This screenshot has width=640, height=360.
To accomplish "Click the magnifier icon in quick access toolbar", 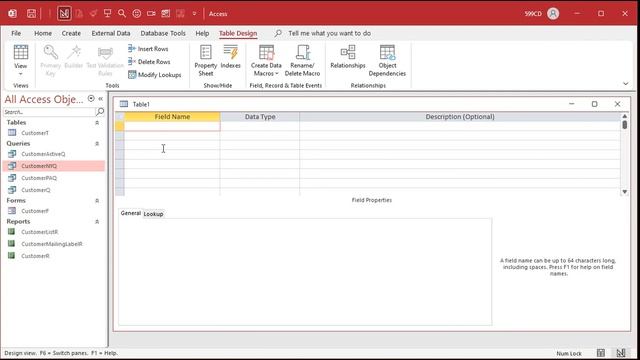I will point(122,13).
